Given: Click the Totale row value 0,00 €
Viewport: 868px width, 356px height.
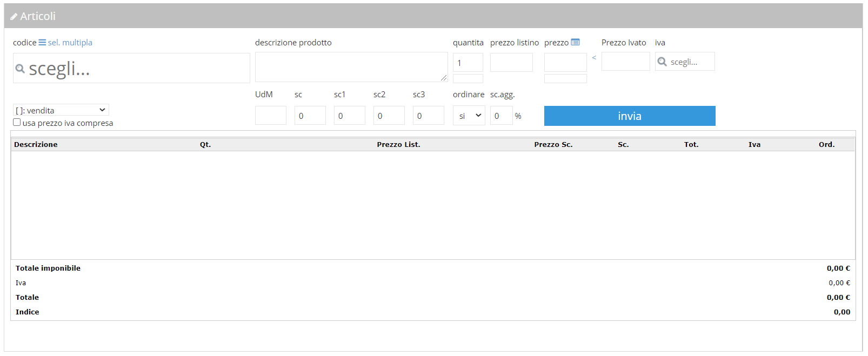Looking at the screenshot, I should click(x=838, y=297).
